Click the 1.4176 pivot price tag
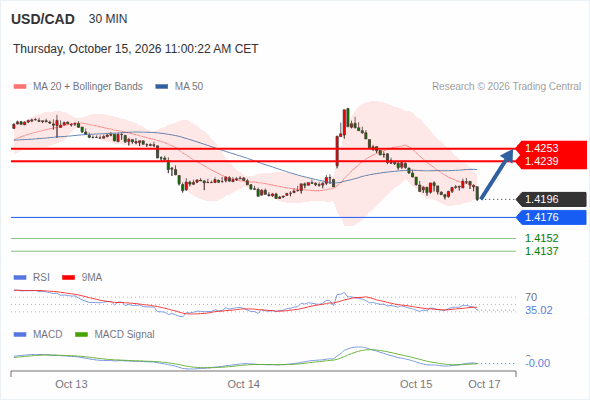The image size is (590, 400). (552, 217)
